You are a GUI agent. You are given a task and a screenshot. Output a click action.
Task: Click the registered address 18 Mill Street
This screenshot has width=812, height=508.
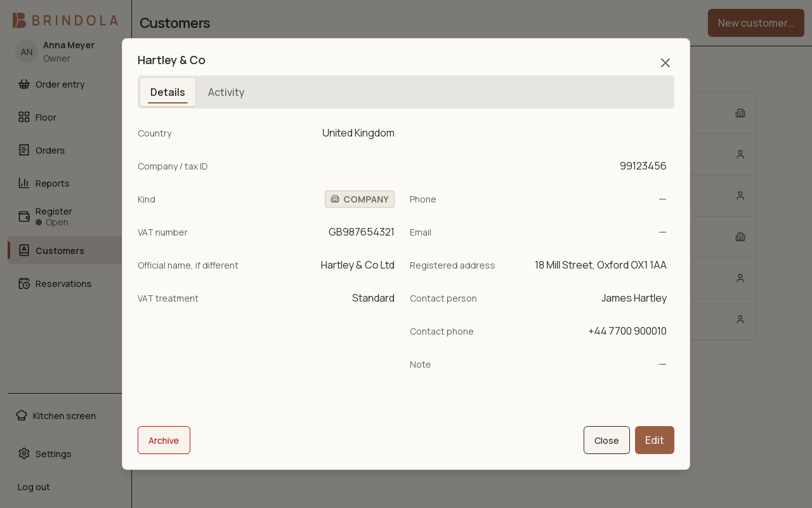coord(601,265)
